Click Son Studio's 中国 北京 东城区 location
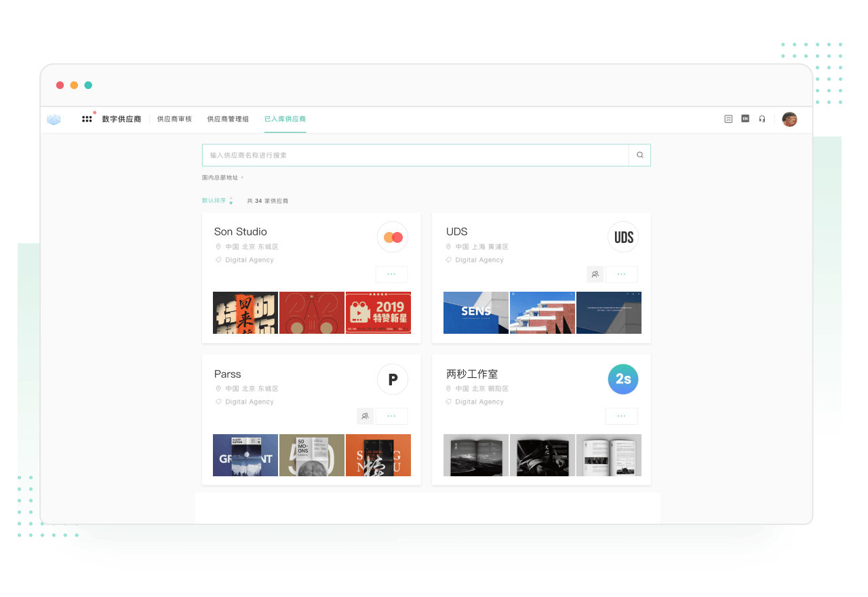This screenshot has width=868, height=597. pos(252,247)
